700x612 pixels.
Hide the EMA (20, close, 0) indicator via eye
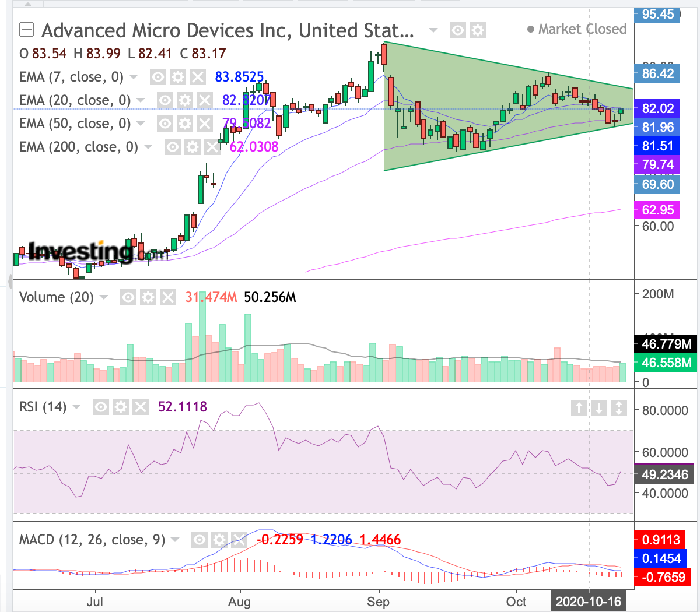pos(165,100)
